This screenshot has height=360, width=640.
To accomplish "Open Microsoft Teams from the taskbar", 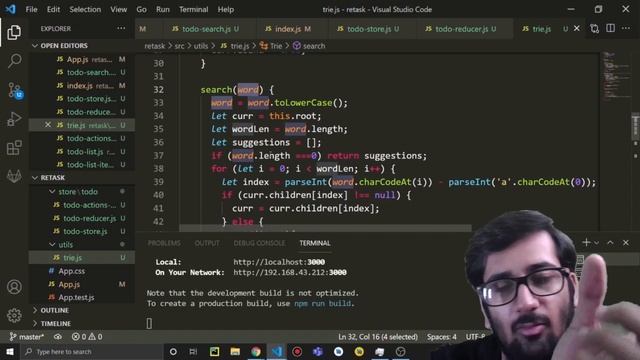I will pos(318,351).
